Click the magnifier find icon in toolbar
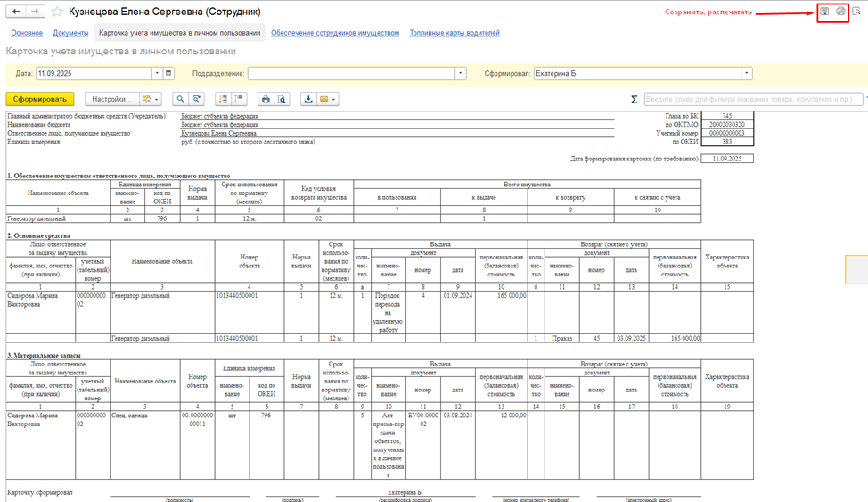Viewport: 868px width, 502px height. 181,99
